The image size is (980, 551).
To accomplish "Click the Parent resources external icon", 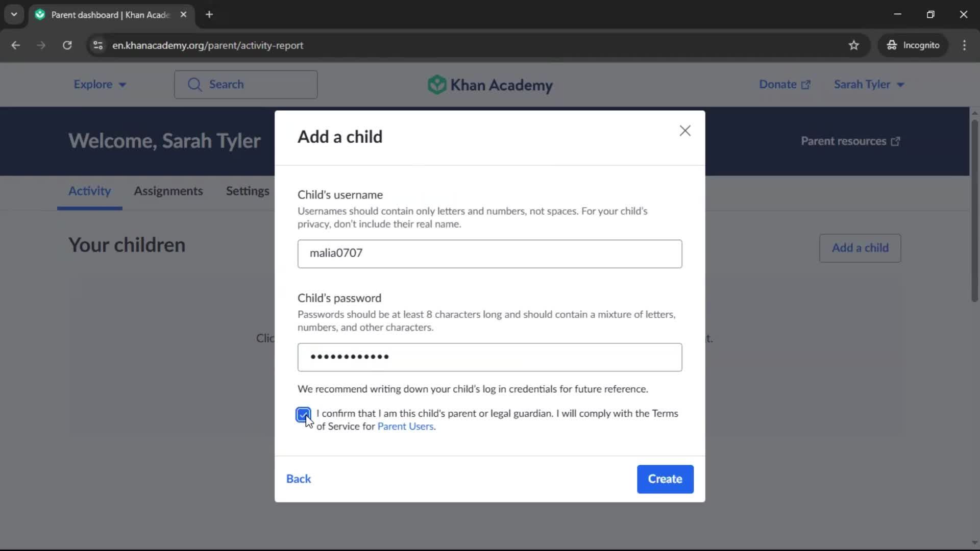I will coord(895,141).
